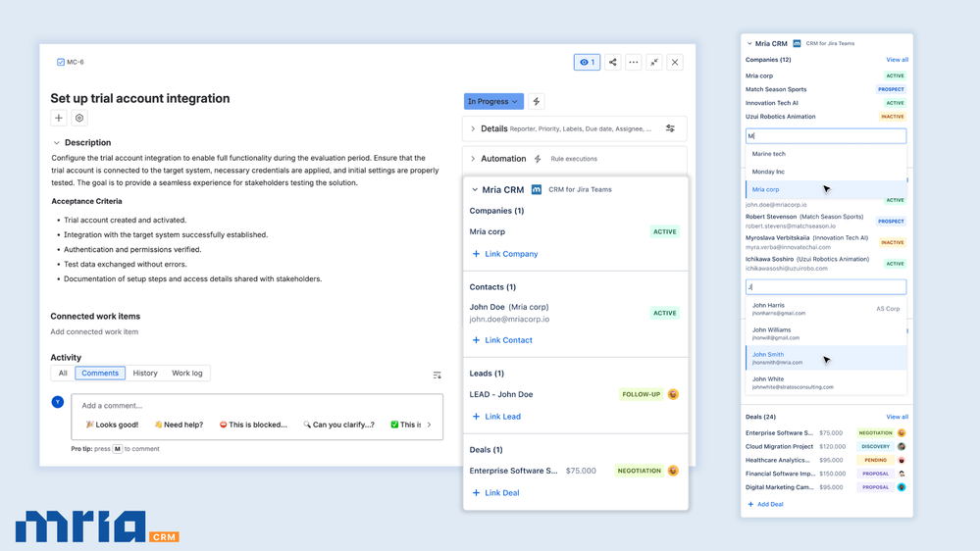Screen dimensions: 980x551
Task: Click the Link Deal link
Action: tap(502, 493)
